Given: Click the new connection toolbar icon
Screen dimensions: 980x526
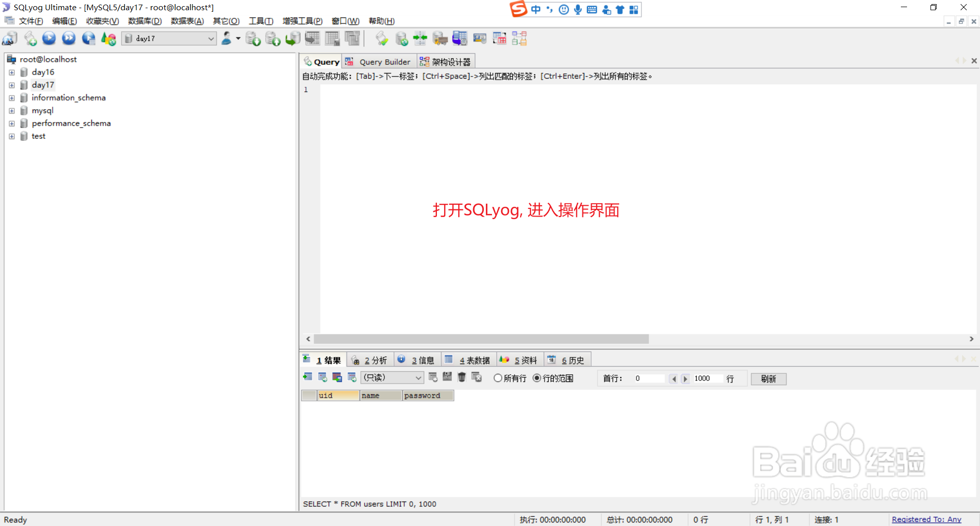Looking at the screenshot, I should point(10,38).
